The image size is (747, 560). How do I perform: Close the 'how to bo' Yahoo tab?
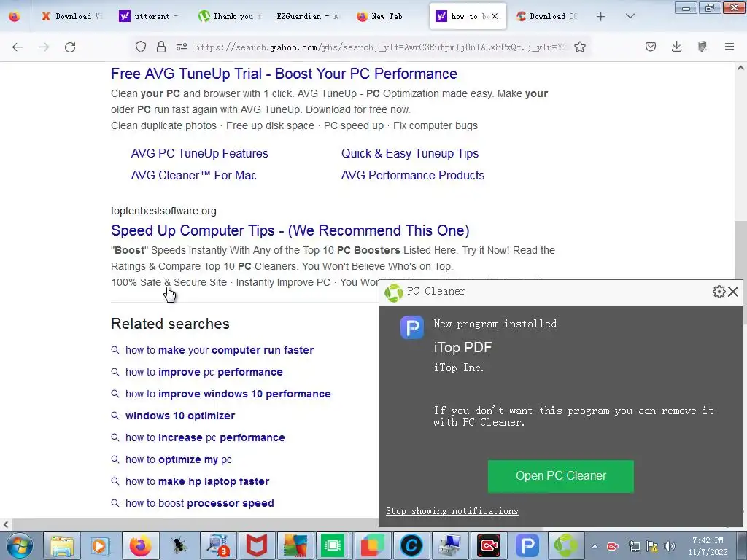[495, 16]
